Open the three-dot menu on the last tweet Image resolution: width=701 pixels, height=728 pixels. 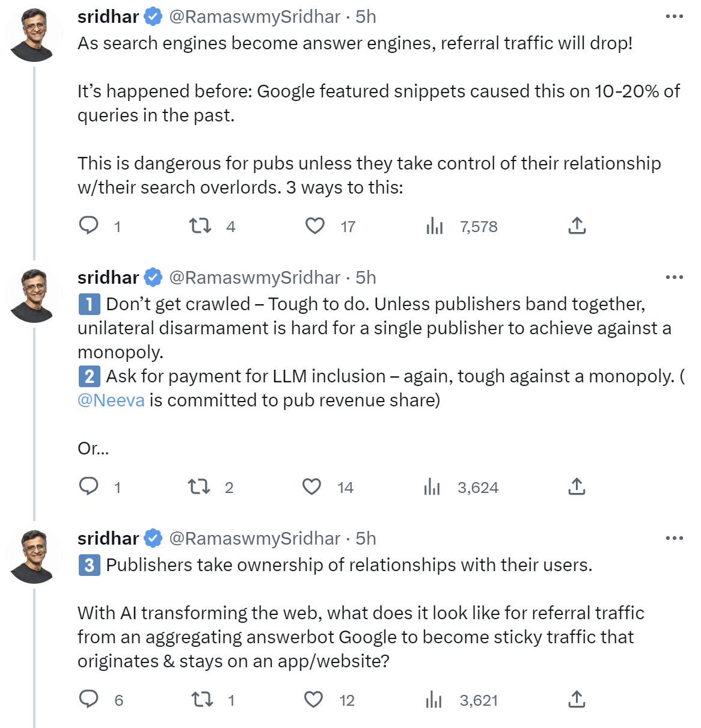click(675, 537)
